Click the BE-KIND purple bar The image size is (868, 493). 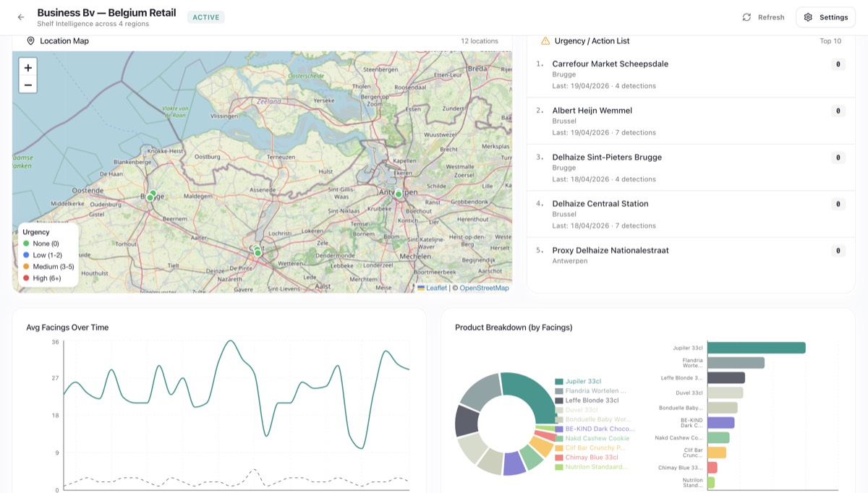tap(721, 423)
